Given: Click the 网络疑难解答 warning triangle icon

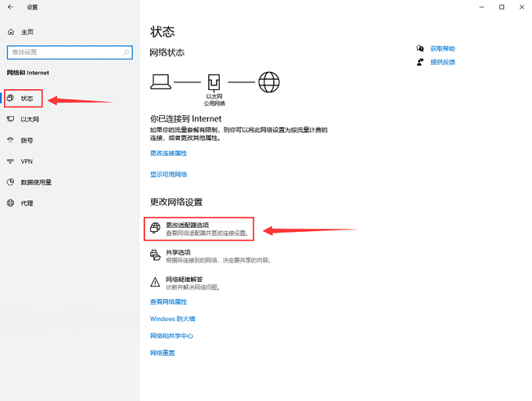Looking at the screenshot, I should coord(155,282).
